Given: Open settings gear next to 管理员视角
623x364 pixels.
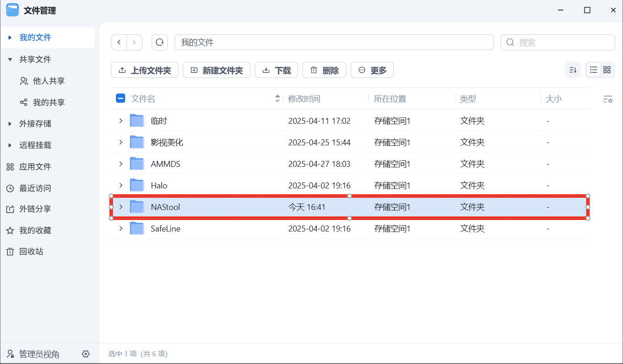Looking at the screenshot, I should [x=86, y=354].
